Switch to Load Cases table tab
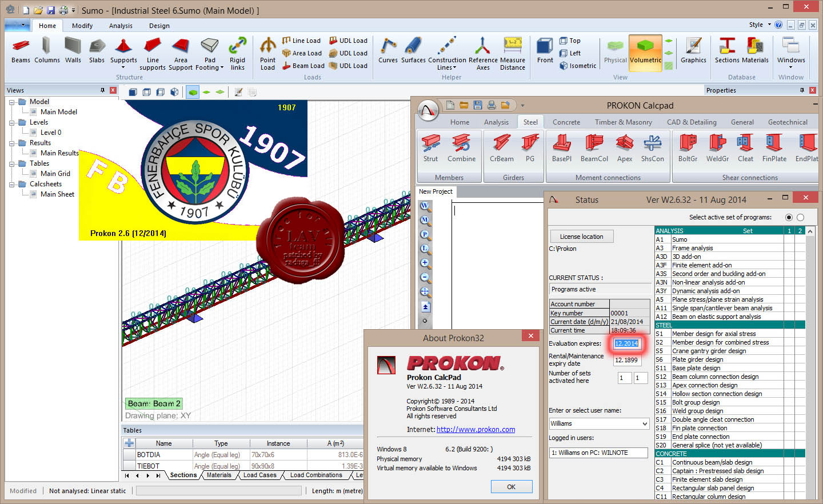Screen dimensions: 823x504 (259, 475)
